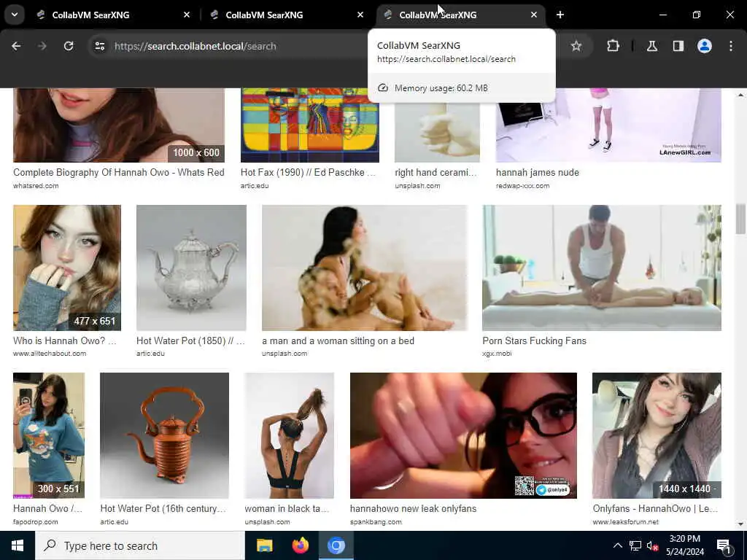Click the vertical scrollbar thumb
This screenshot has width=747, height=560.
tap(740, 219)
